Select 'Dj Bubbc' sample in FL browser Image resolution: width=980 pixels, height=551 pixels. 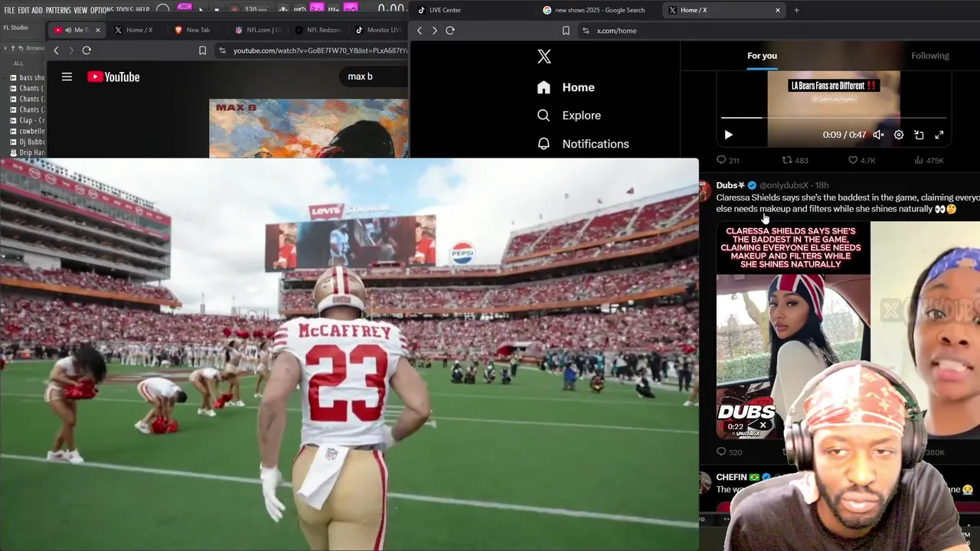(x=26, y=142)
